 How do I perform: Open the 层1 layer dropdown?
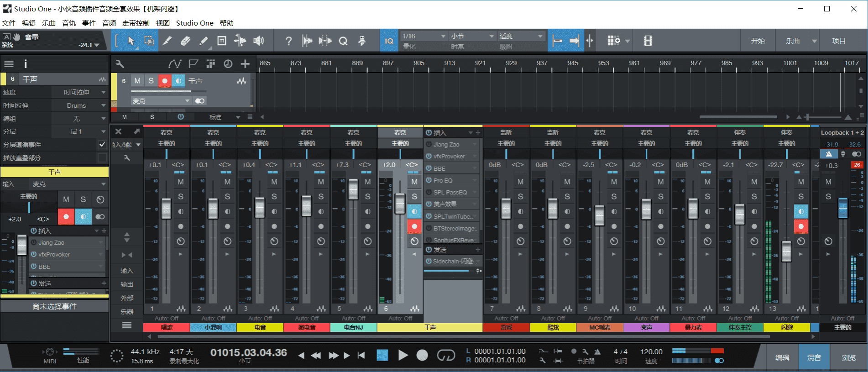pos(80,131)
